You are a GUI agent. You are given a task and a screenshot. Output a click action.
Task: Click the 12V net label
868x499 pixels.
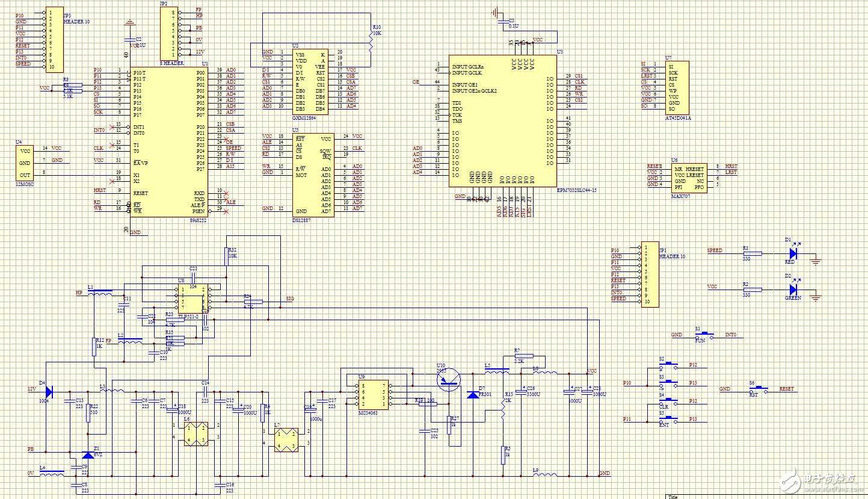32,389
